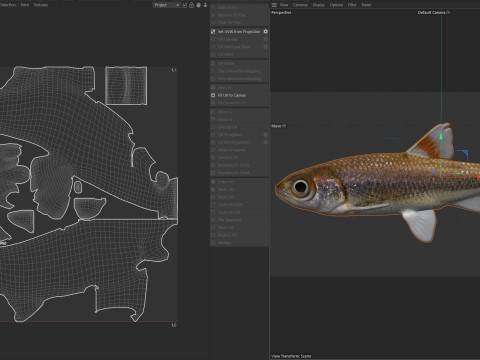Open Set UVW from Projection settings gear
The height and width of the screenshot is (360, 480).
(x=266, y=31)
